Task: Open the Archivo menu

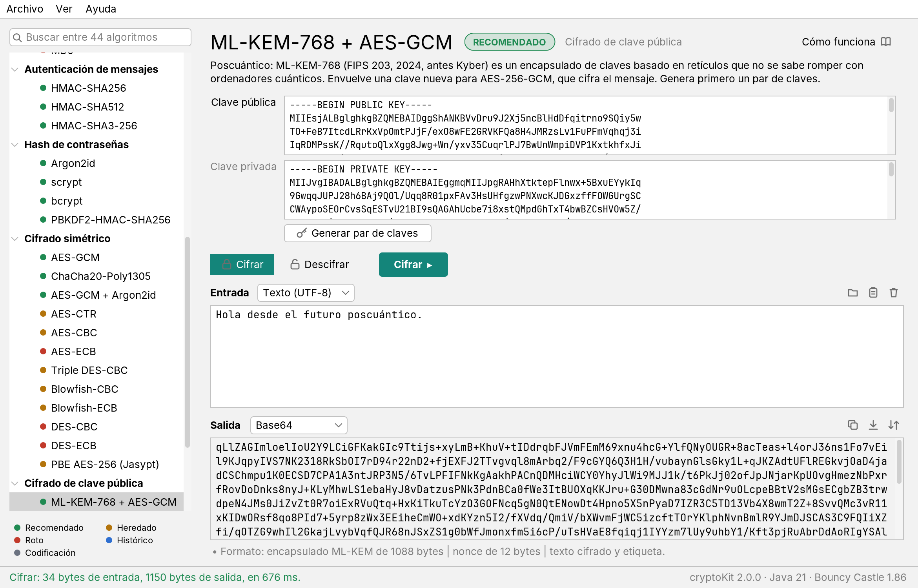Action: click(25, 9)
